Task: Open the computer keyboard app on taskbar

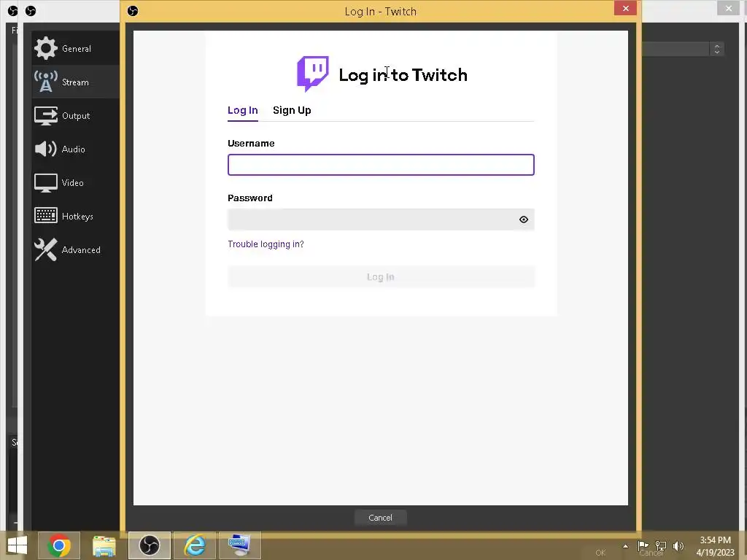Action: pos(239,545)
